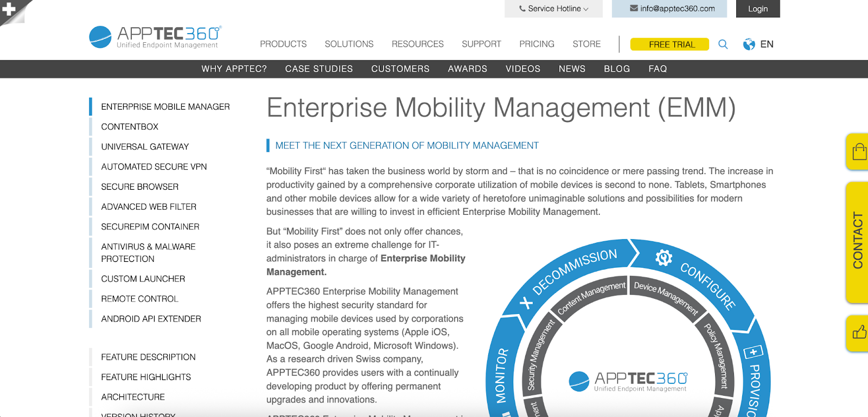Select FAQ in submenu

(658, 69)
